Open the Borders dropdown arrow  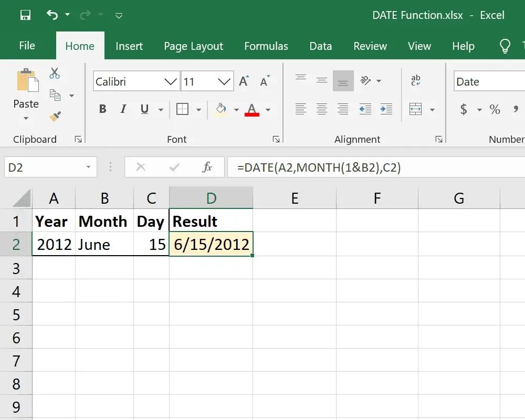(198, 110)
